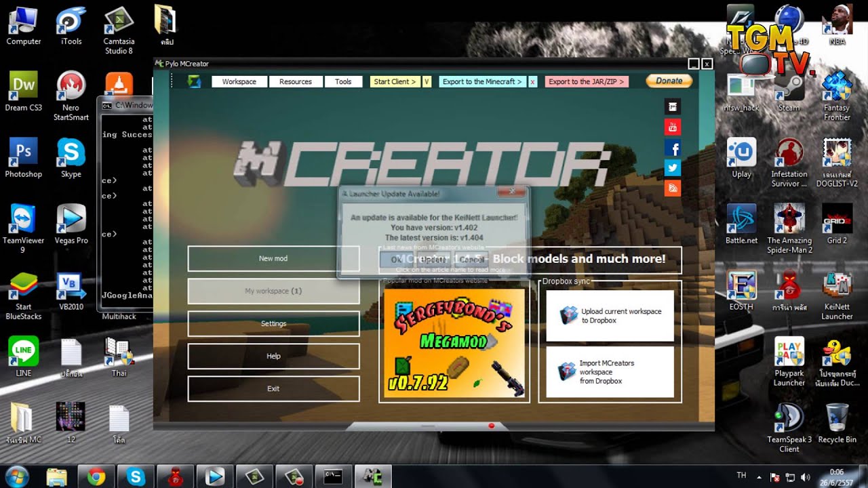Click Update in the launcher update dialog

[x=433, y=260]
